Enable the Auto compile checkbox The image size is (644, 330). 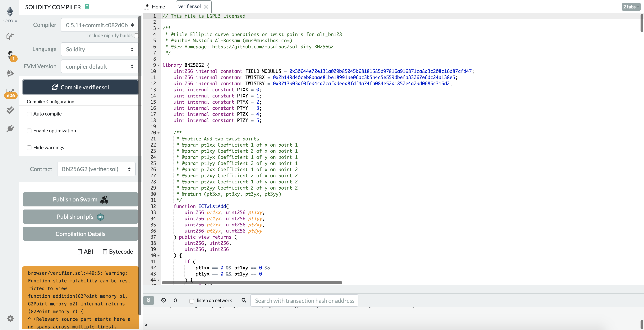click(29, 114)
